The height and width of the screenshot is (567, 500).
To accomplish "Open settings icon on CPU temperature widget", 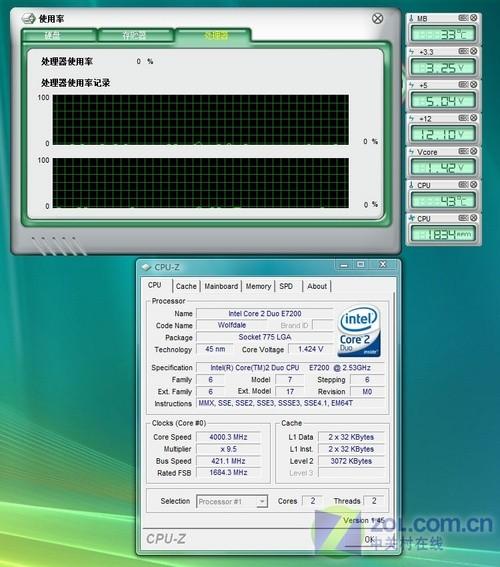I will coord(463,185).
